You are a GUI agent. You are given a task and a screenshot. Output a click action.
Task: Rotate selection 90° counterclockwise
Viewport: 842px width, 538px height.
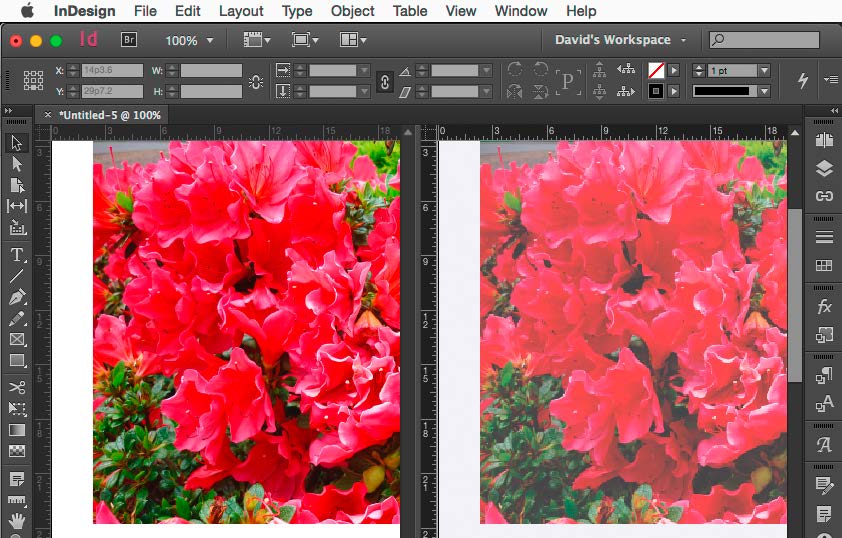pos(540,69)
